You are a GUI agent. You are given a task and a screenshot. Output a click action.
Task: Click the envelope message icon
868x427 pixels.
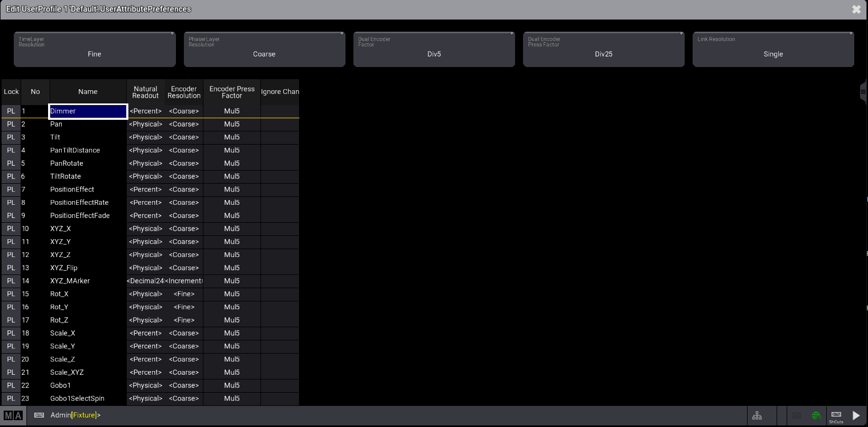coord(797,416)
